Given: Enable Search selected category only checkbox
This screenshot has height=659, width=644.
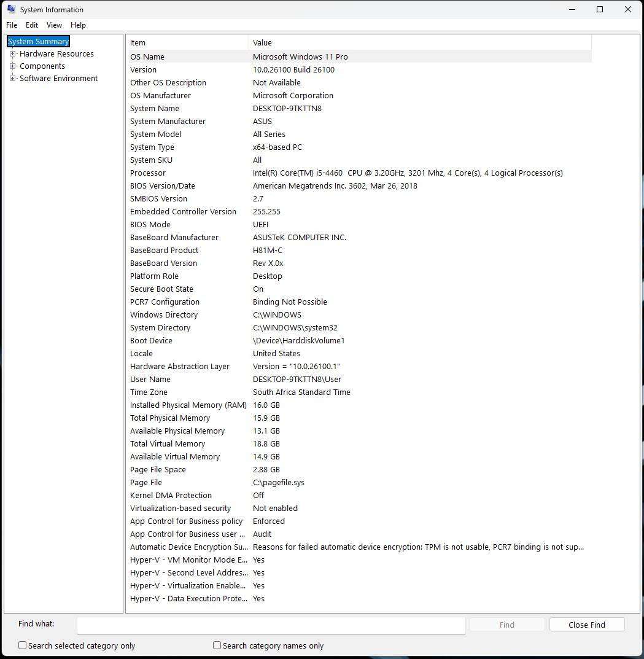Looking at the screenshot, I should (x=23, y=645).
